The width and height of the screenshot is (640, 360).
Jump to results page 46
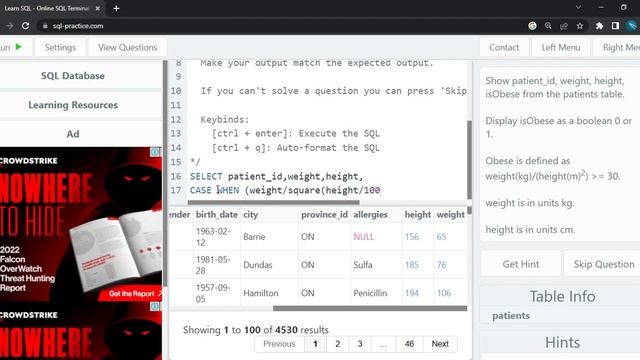[409, 344]
